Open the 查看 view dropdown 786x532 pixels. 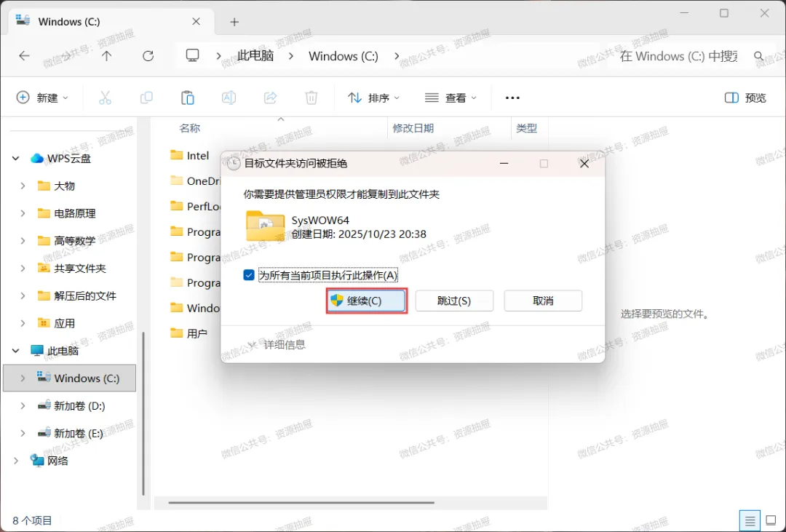[x=450, y=98]
